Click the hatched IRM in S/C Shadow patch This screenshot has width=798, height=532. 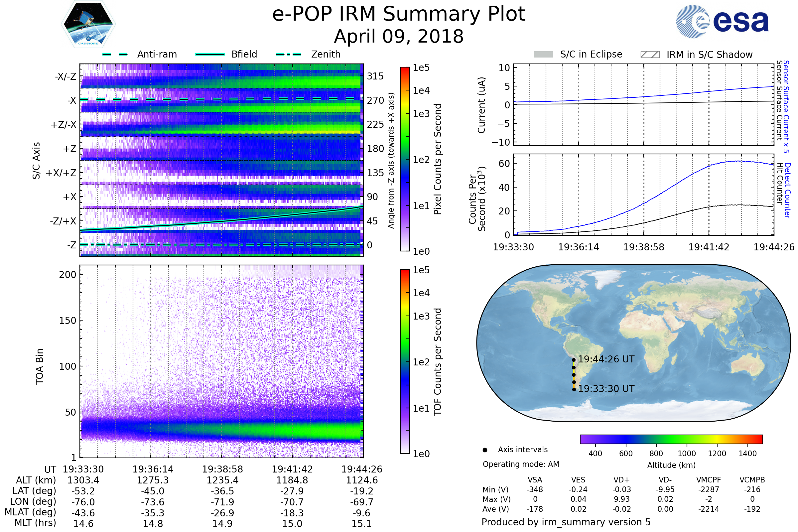point(650,55)
